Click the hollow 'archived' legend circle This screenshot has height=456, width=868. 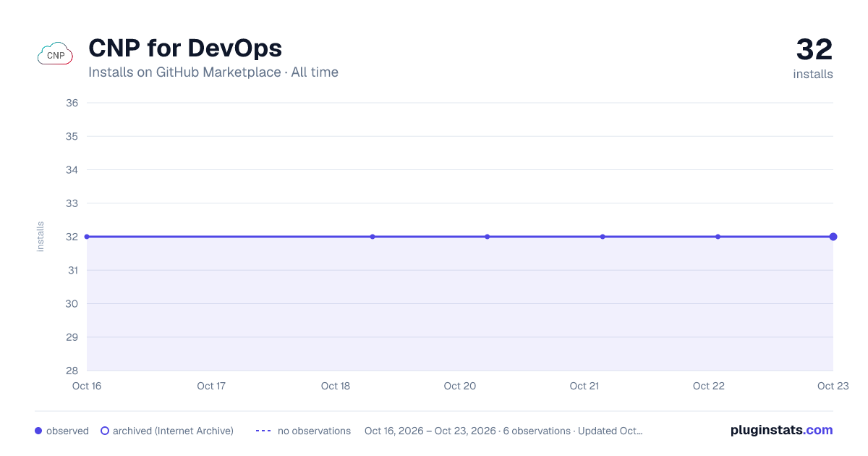[105, 431]
